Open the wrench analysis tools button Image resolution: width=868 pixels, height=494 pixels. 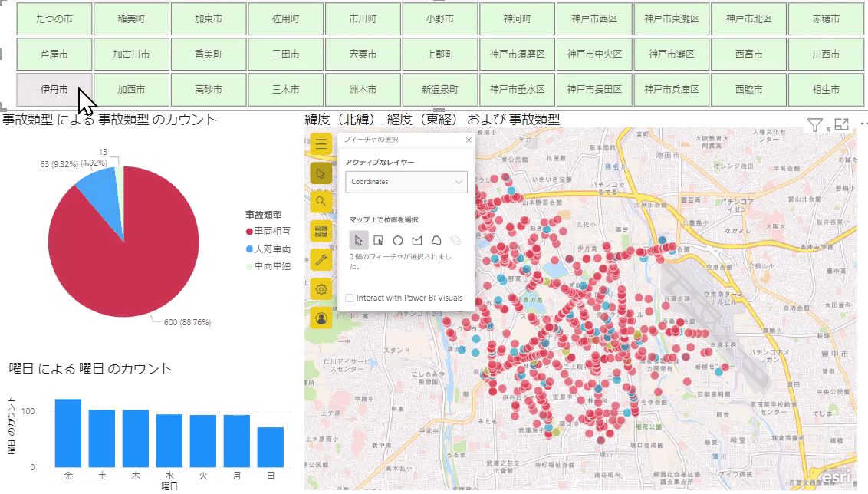click(x=321, y=260)
